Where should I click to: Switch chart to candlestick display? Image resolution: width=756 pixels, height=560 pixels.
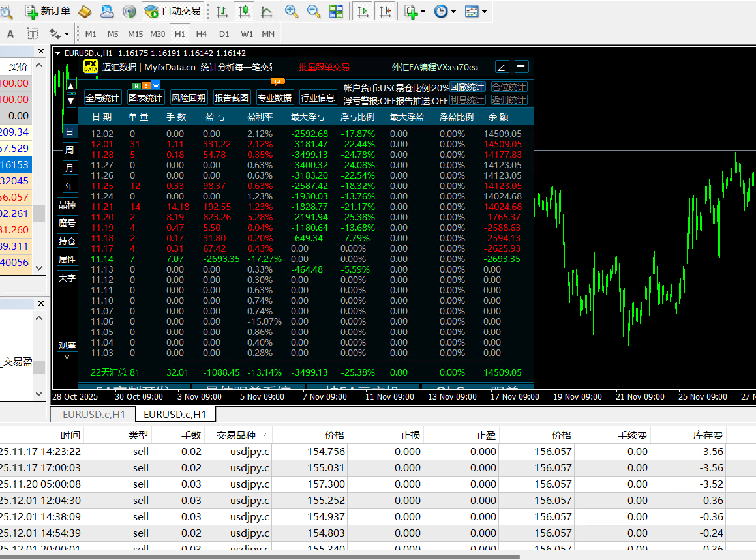pyautogui.click(x=245, y=11)
